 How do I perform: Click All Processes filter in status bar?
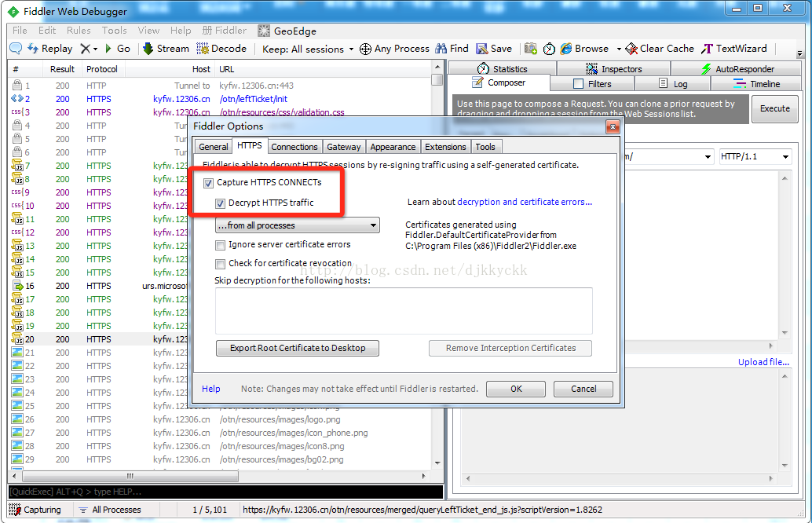(110, 510)
